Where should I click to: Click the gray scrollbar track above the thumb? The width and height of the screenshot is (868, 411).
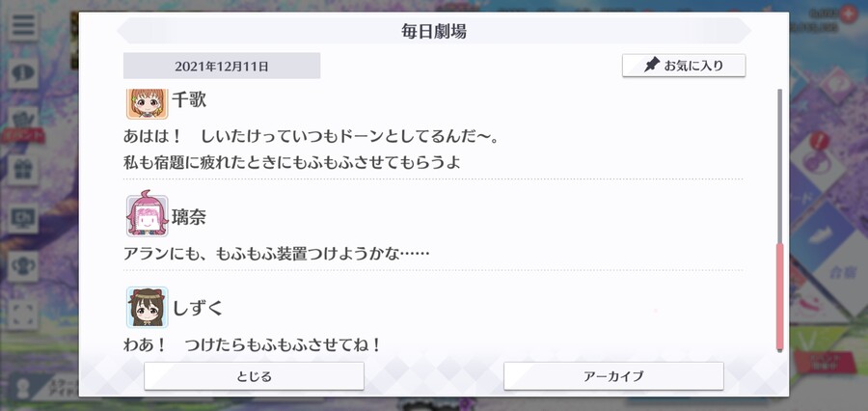pos(780,166)
